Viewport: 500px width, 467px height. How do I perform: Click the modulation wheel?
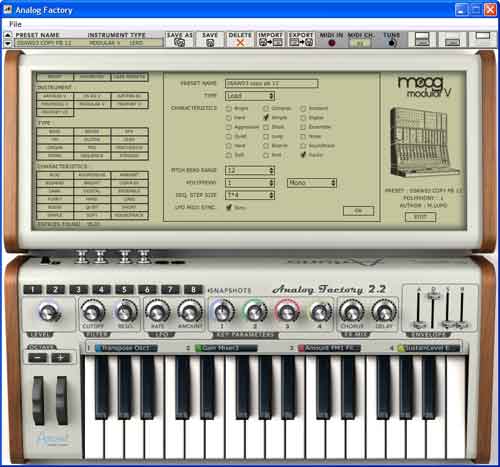coord(61,400)
